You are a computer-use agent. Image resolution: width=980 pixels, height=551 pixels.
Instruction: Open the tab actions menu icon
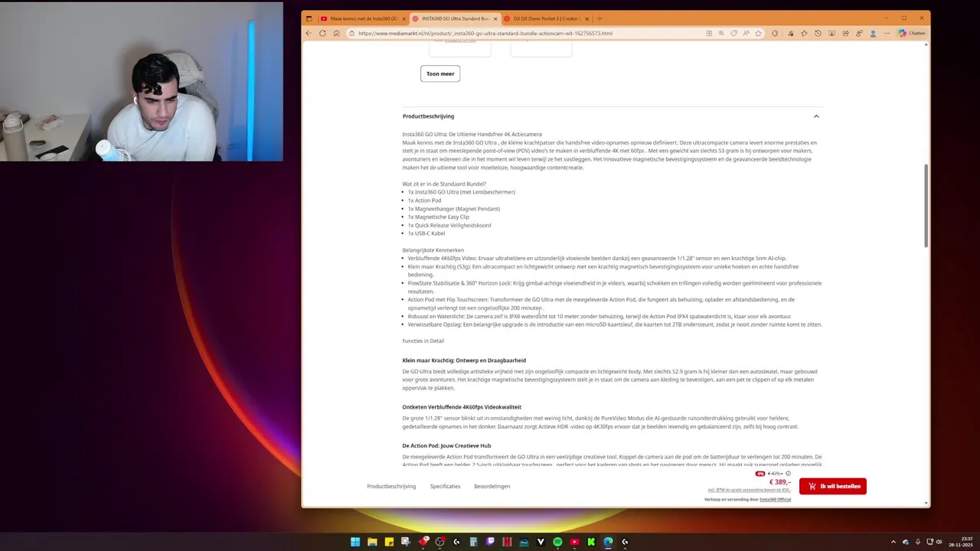click(x=309, y=18)
